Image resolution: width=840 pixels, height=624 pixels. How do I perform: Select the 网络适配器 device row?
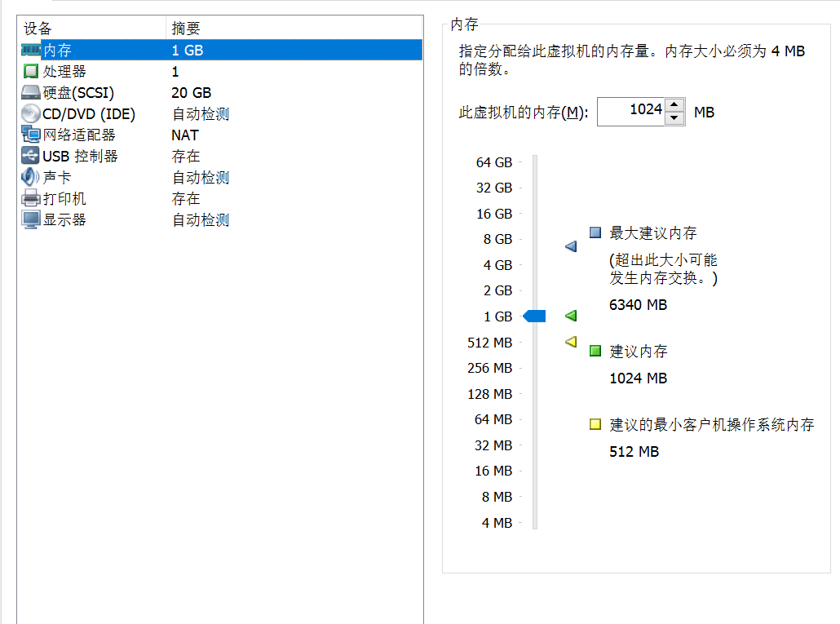pos(220,135)
